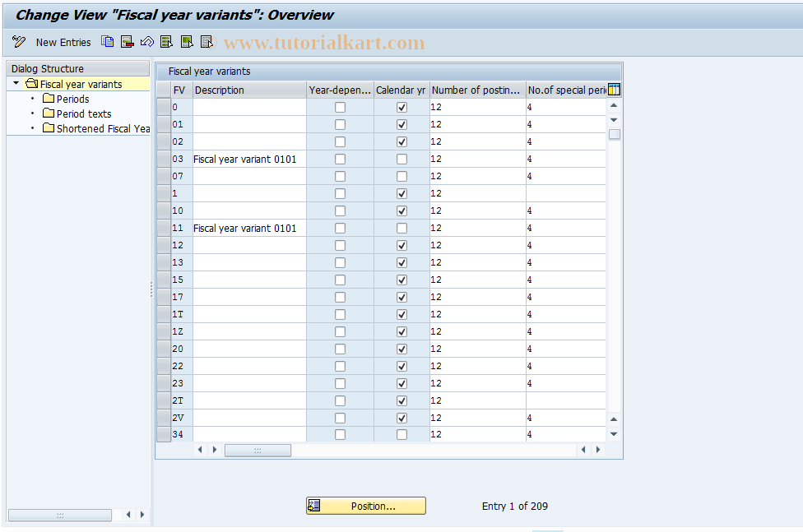803x532 pixels.
Task: Click the Deselect All toolbar icon
Action: (206, 41)
